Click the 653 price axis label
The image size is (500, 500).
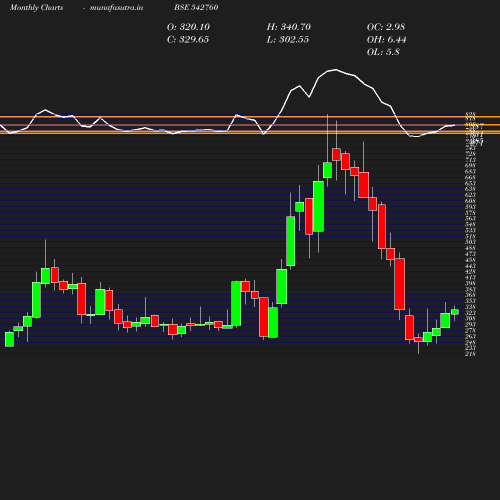[x=470, y=183]
